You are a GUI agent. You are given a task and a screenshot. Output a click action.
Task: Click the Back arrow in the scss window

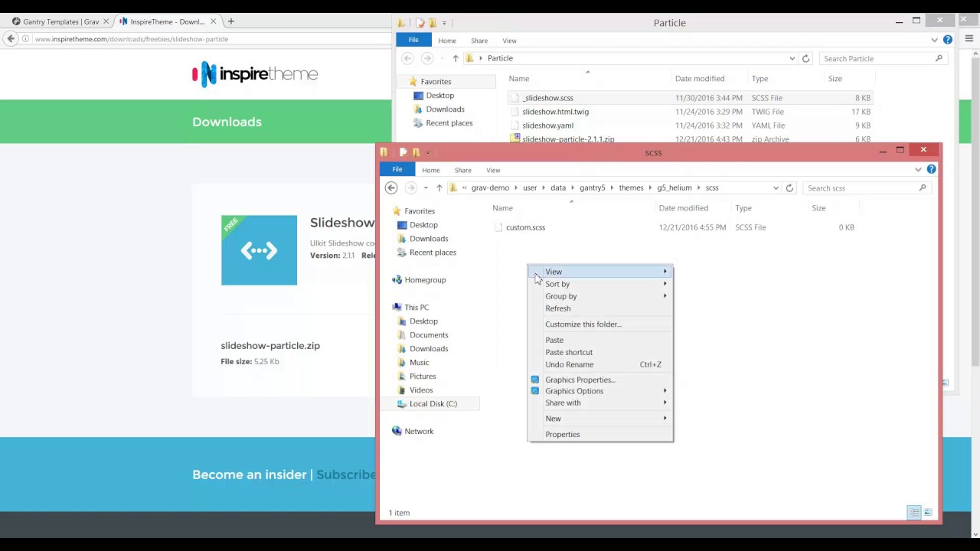(391, 187)
